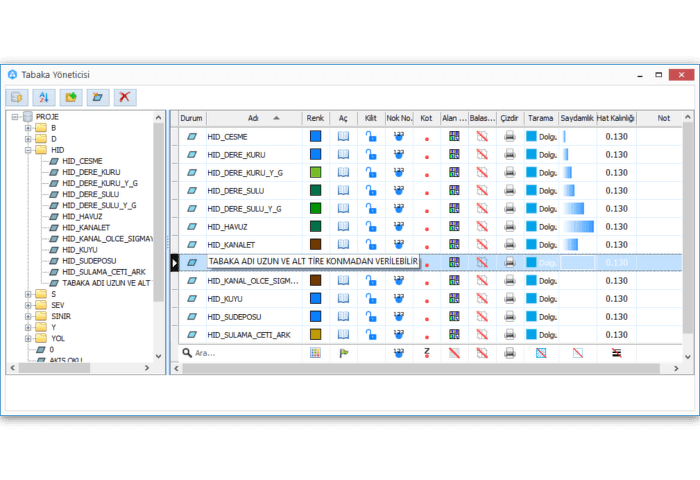Click the Ara search field below the table
700x480 pixels.
(x=240, y=353)
